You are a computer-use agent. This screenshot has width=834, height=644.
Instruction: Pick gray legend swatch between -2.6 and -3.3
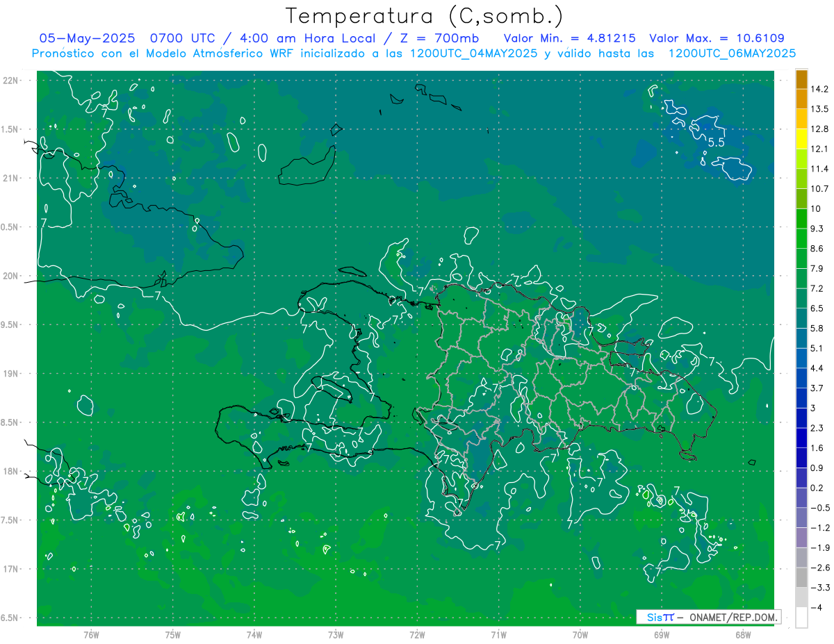click(x=801, y=578)
